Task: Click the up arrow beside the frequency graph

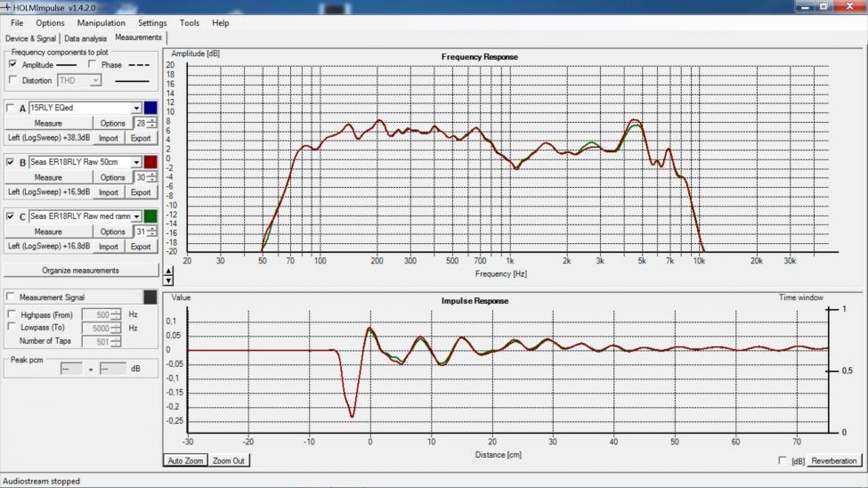Action: 169,271
